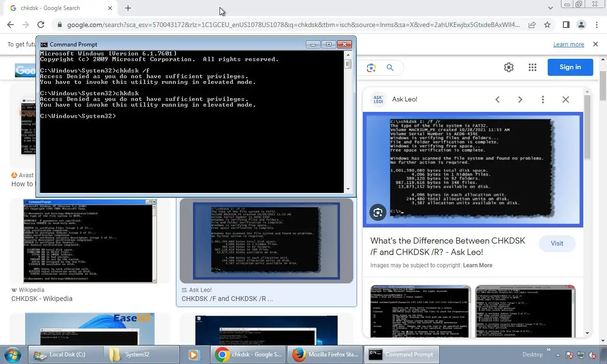
Task: Click the Chrome page vertical scrollbar
Action: pos(603,85)
